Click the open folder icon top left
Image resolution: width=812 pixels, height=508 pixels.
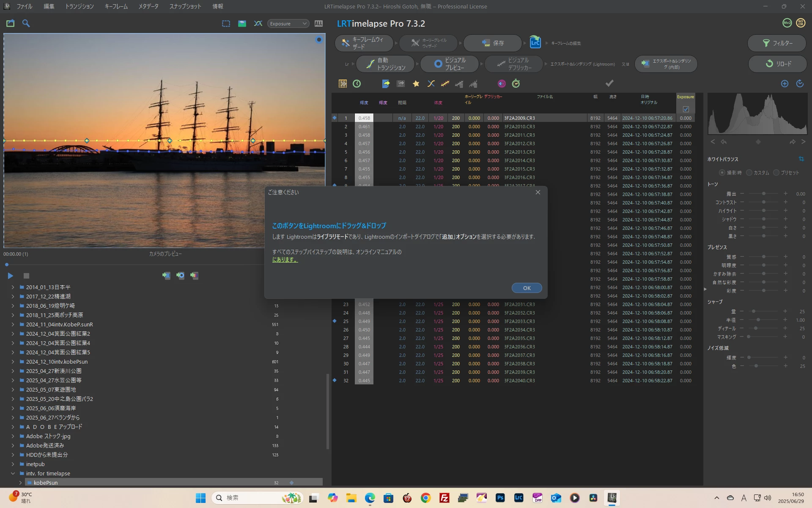11,24
